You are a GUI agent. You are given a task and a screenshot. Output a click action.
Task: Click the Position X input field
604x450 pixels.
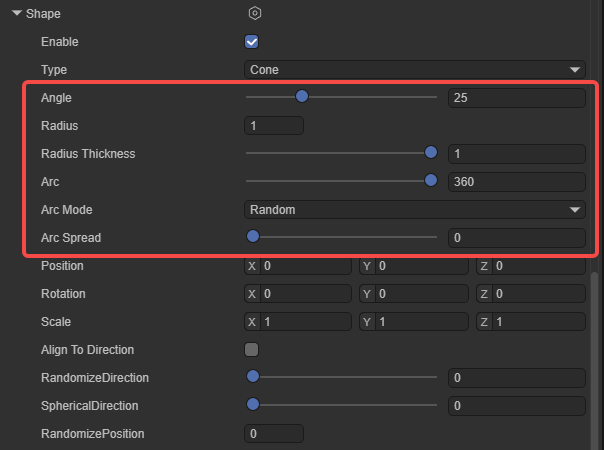coord(306,266)
